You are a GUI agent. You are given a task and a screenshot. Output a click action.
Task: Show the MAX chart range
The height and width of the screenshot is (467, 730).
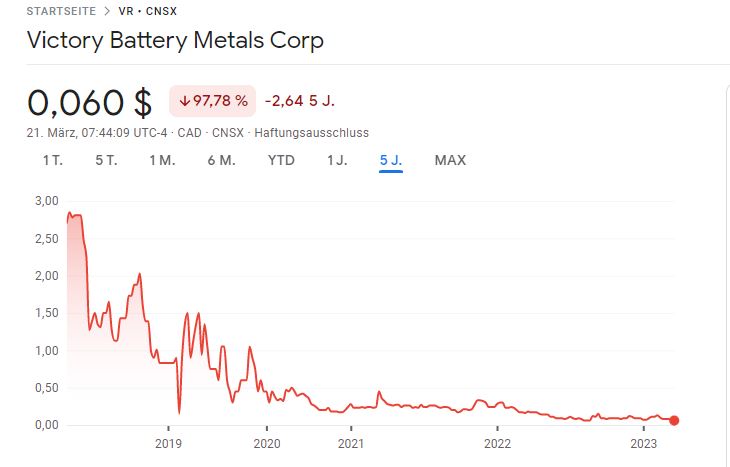point(450,160)
